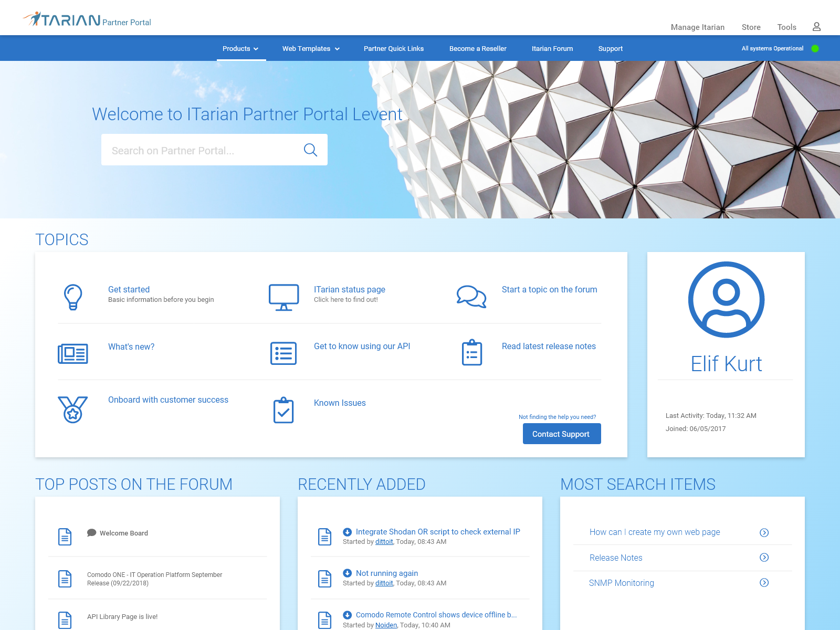Open ITarian status page link
This screenshot has width=840, height=630.
pyautogui.click(x=350, y=289)
